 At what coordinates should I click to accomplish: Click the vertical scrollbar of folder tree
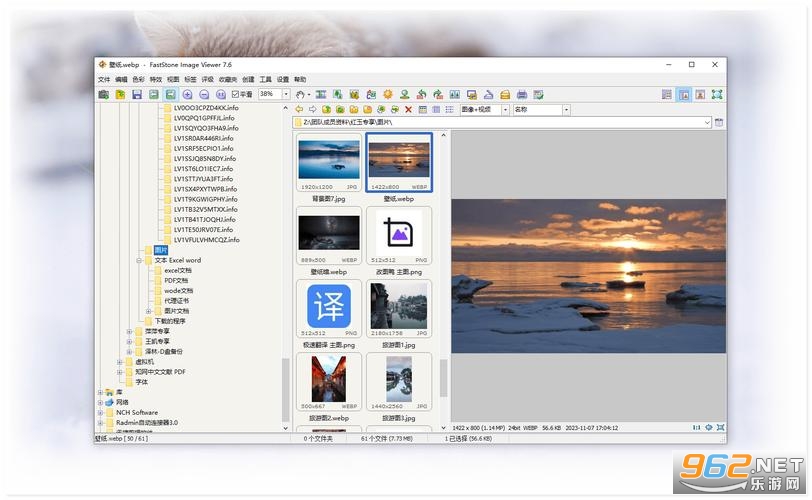pyautogui.click(x=285, y=390)
